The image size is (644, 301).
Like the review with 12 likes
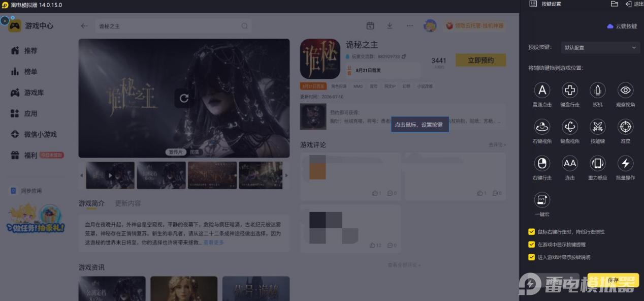pos(375,245)
